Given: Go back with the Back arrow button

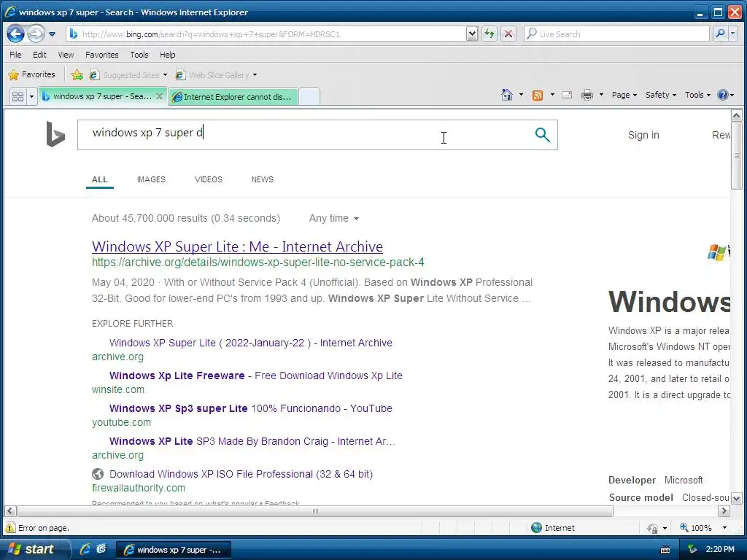Looking at the screenshot, I should (16, 34).
